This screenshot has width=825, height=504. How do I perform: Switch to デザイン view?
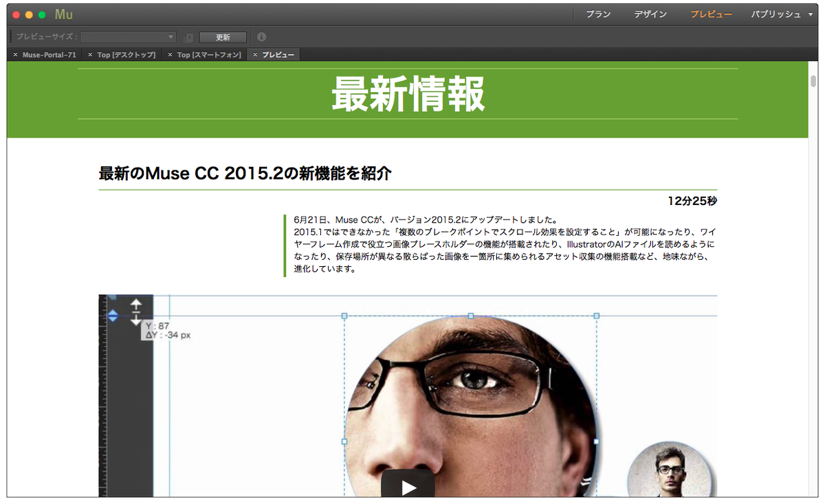coord(650,14)
